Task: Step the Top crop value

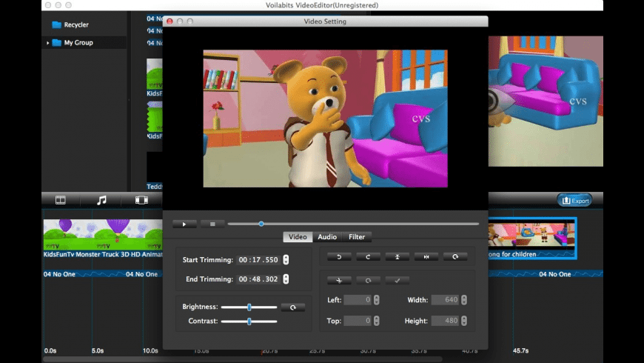Action: click(x=376, y=321)
